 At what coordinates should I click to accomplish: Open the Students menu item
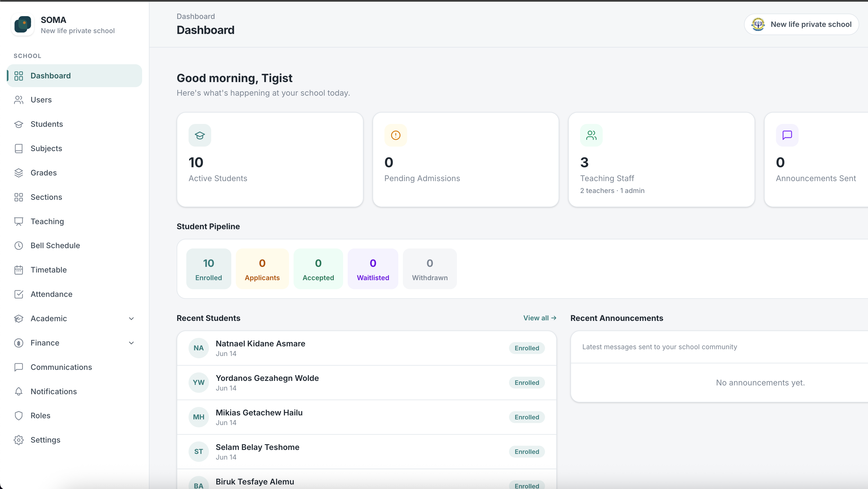pos(74,124)
